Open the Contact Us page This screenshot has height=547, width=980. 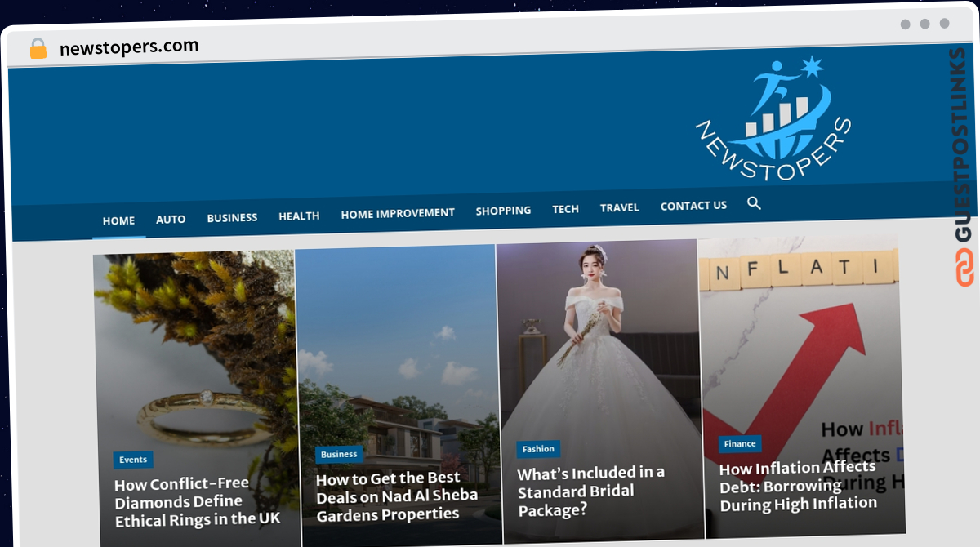tap(693, 206)
